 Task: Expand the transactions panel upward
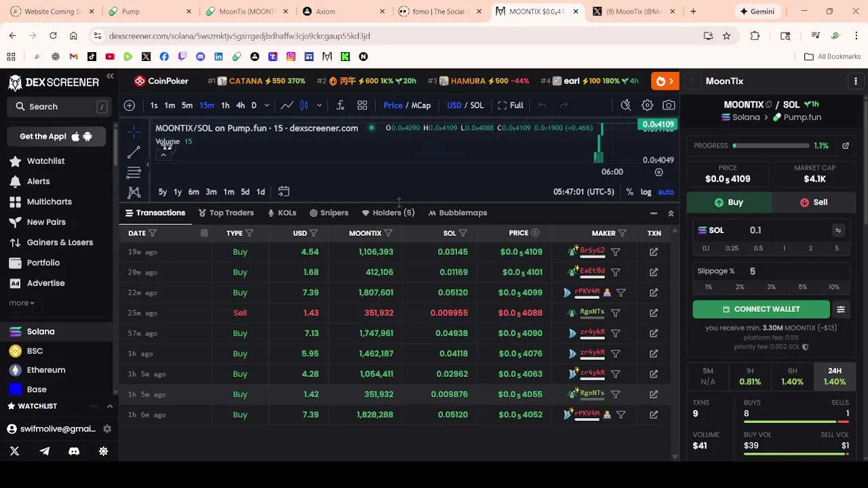(671, 213)
